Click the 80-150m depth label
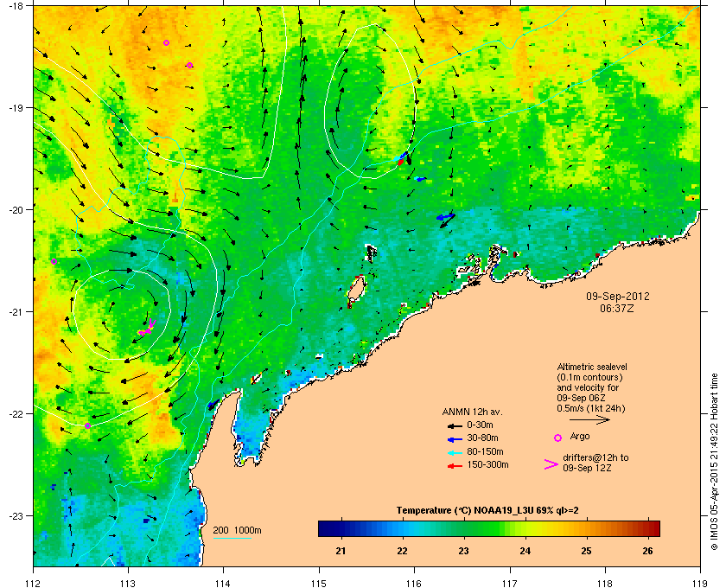The image size is (726, 588). [485, 451]
